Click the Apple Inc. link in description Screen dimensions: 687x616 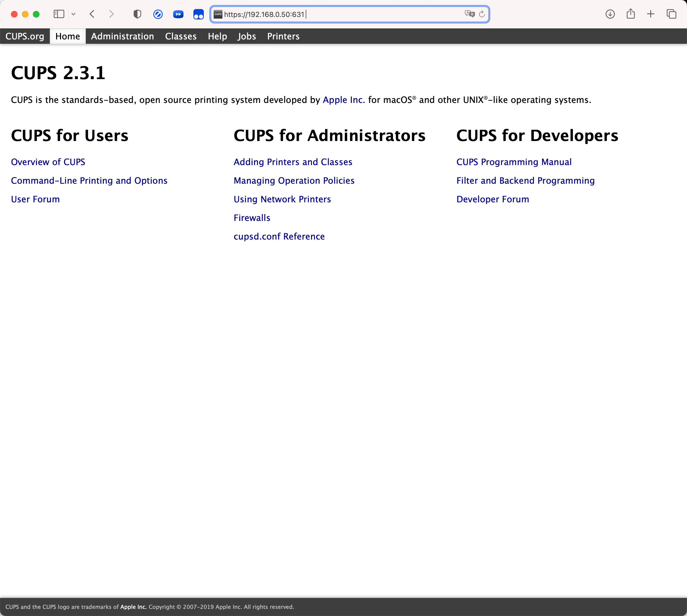tap(343, 100)
